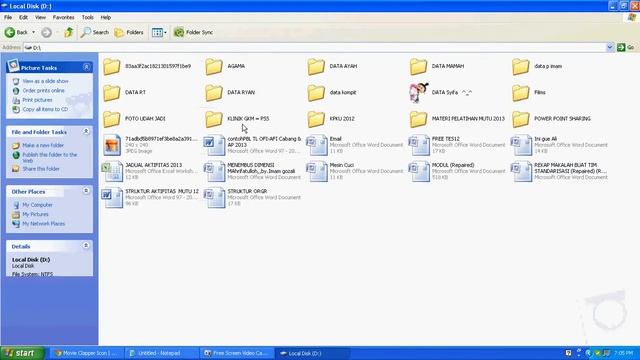Select the data p imam folder icon

pyautogui.click(x=520, y=67)
